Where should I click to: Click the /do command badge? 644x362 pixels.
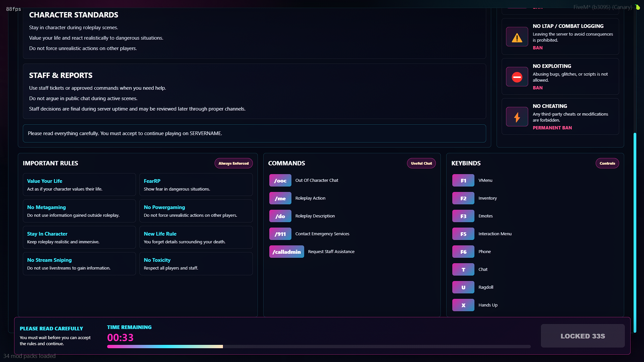click(x=280, y=216)
